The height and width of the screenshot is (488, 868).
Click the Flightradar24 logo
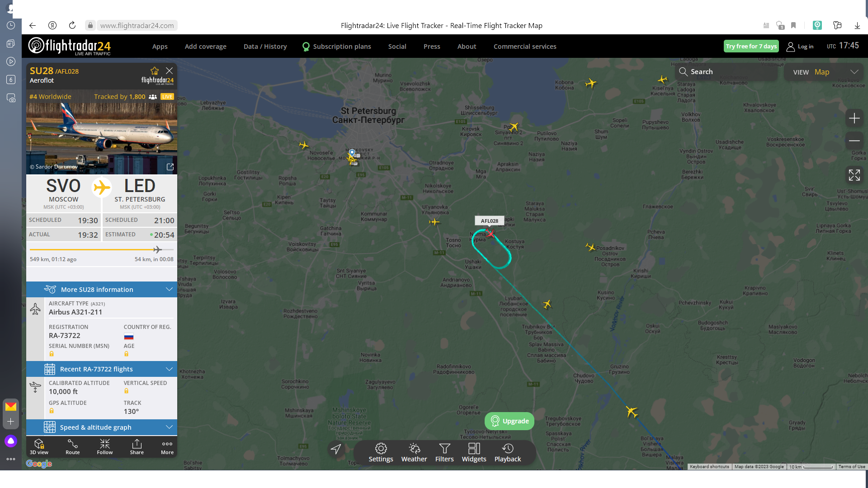(x=70, y=46)
